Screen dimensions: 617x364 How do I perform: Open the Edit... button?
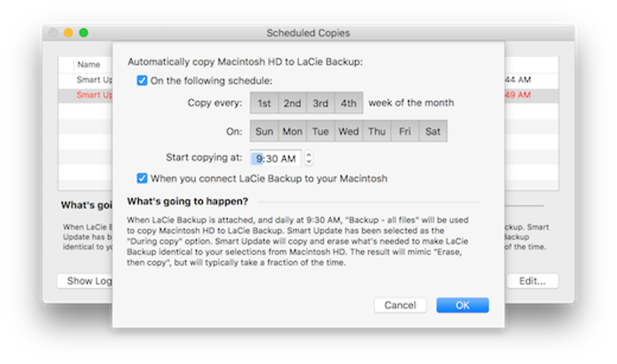pyautogui.click(x=532, y=281)
